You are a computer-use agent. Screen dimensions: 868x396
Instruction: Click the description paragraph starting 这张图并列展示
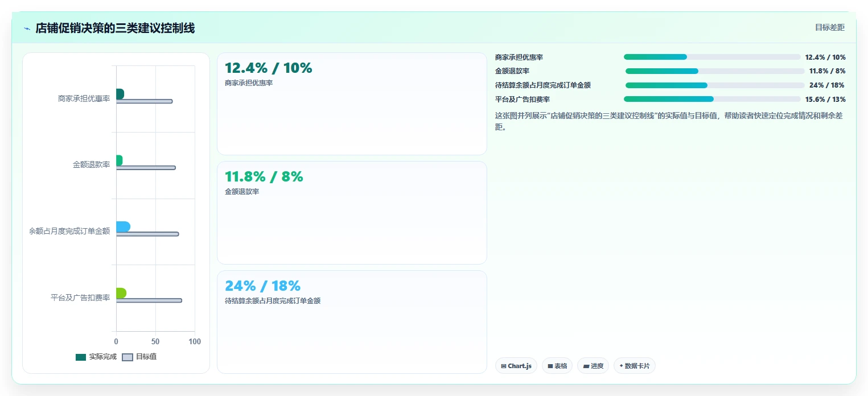pyautogui.click(x=670, y=121)
